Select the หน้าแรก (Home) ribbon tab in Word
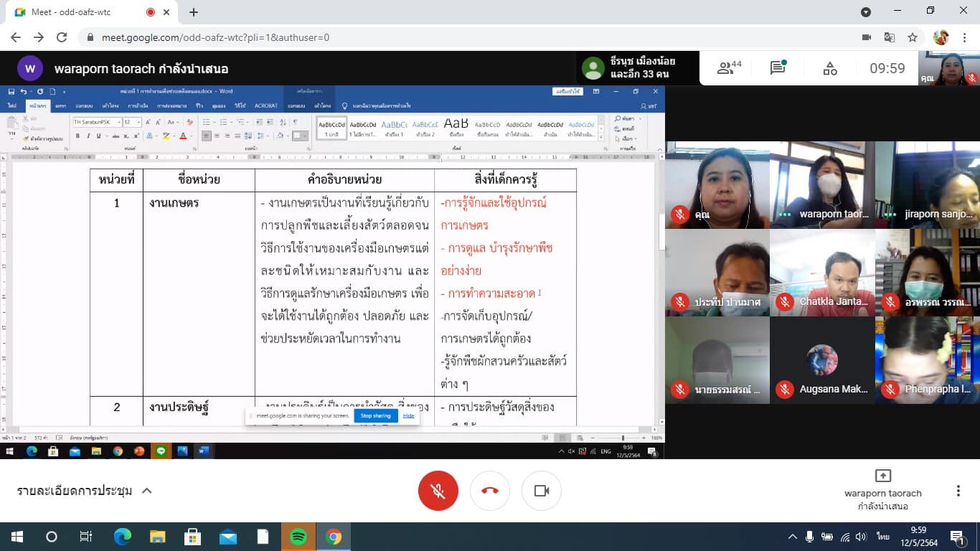Image resolution: width=980 pixels, height=551 pixels. (x=37, y=105)
